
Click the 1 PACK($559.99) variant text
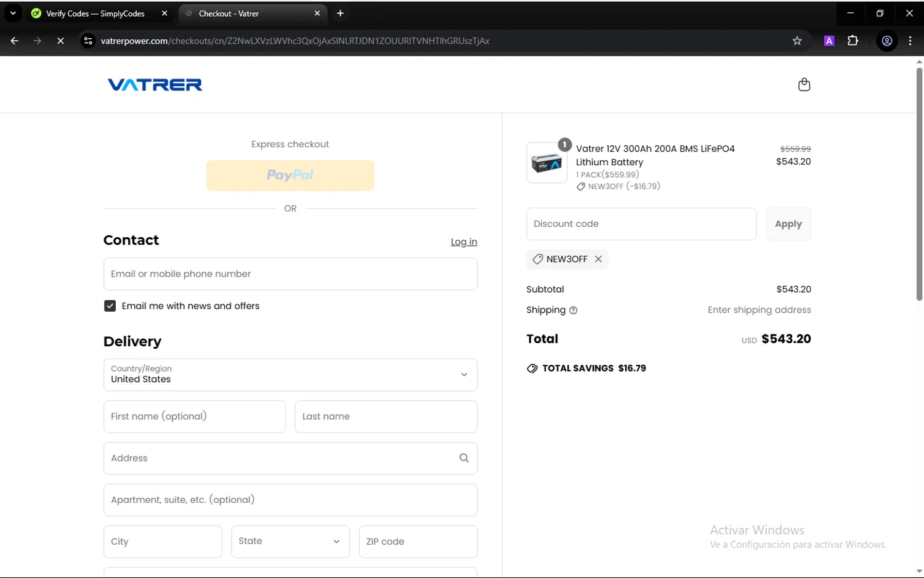tap(607, 175)
